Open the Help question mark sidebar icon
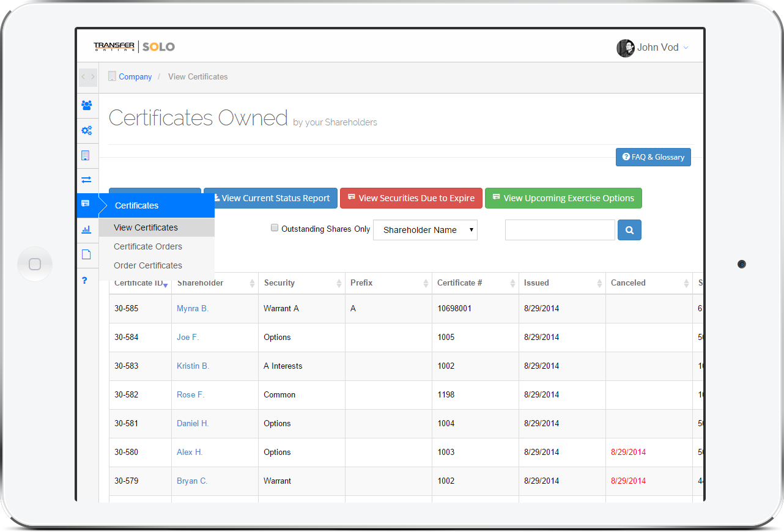The height and width of the screenshot is (532, 784). pyautogui.click(x=85, y=280)
